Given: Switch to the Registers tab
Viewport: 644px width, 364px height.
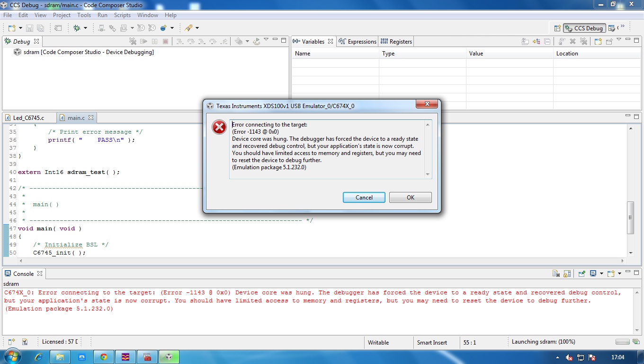Looking at the screenshot, I should click(396, 41).
